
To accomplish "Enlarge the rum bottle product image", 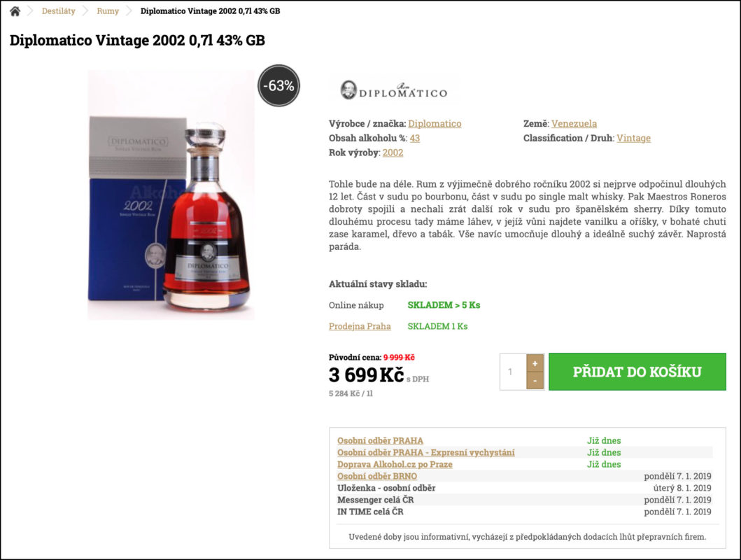I will point(171,195).
